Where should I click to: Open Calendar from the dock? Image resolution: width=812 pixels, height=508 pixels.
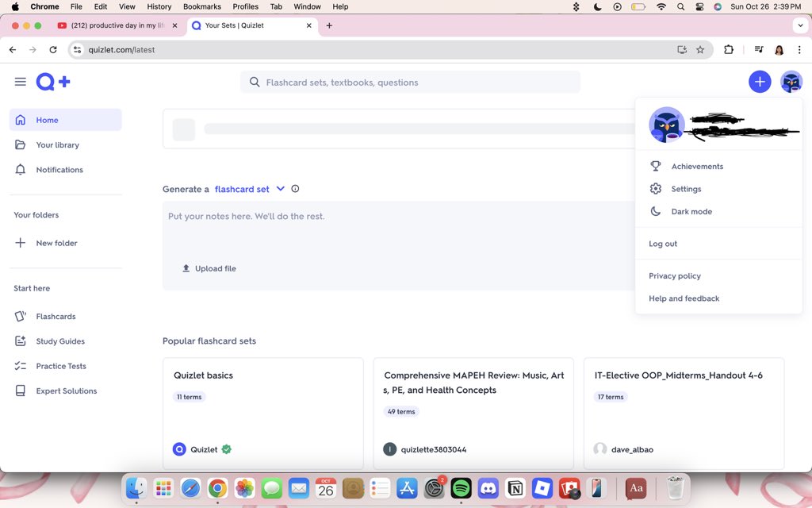click(x=326, y=488)
